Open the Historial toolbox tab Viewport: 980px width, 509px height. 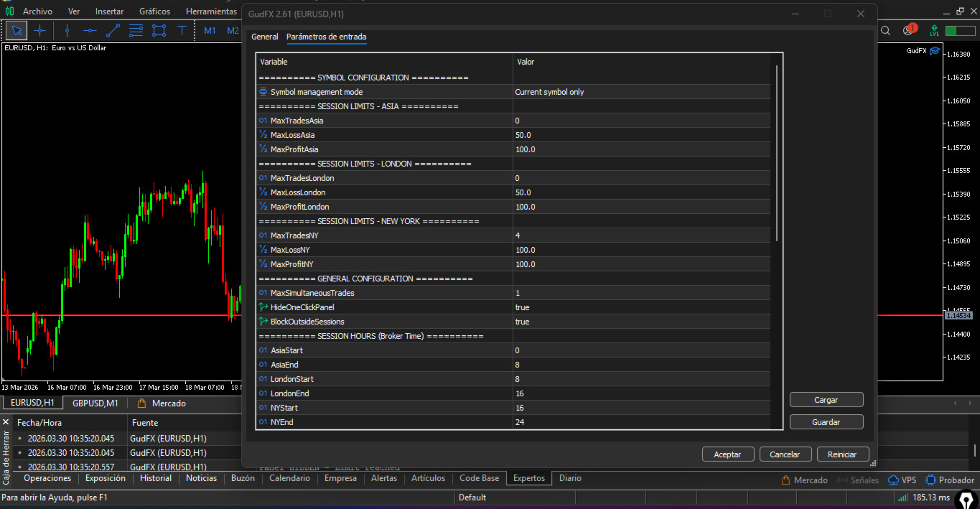[x=156, y=478]
